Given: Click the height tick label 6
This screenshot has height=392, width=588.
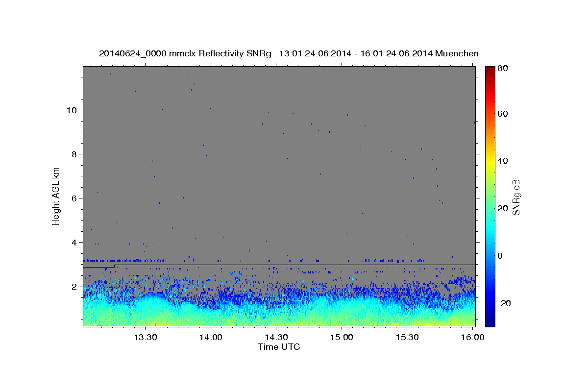Looking at the screenshot, I should (x=74, y=198).
